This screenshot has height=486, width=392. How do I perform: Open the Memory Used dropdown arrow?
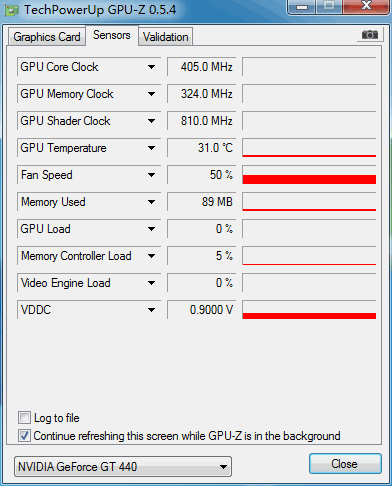(151, 202)
